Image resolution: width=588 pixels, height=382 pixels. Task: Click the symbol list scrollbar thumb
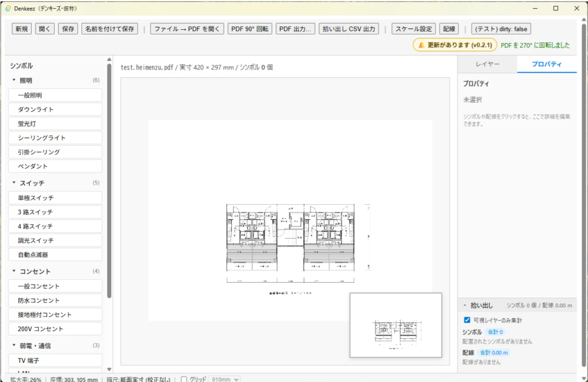[109, 181]
